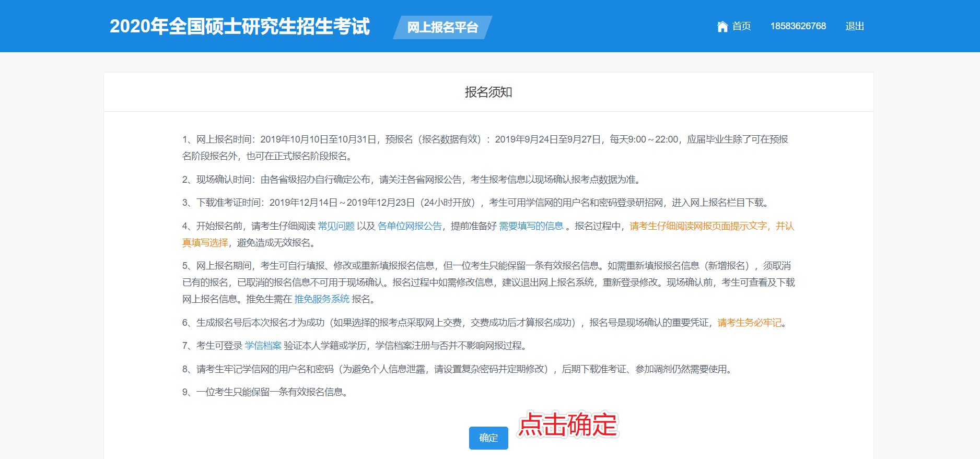Click the account number 18583626768
Screen dimensions: 980x459
[798, 26]
